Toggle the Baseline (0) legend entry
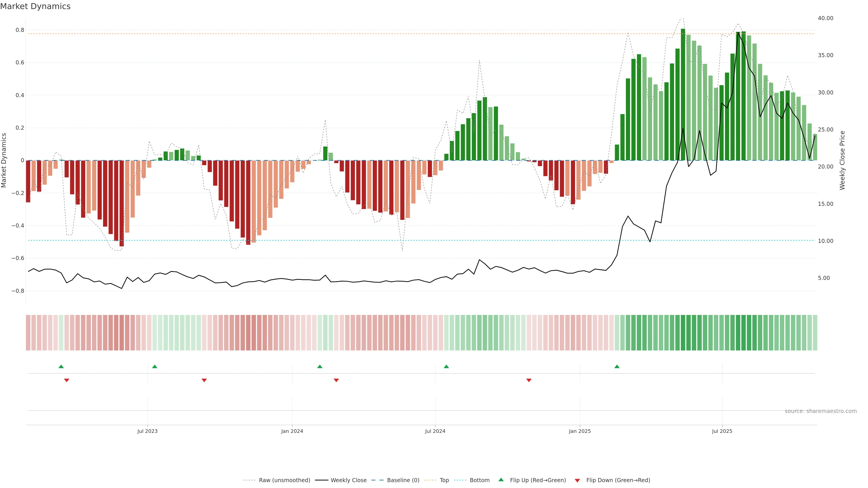 (x=403, y=480)
